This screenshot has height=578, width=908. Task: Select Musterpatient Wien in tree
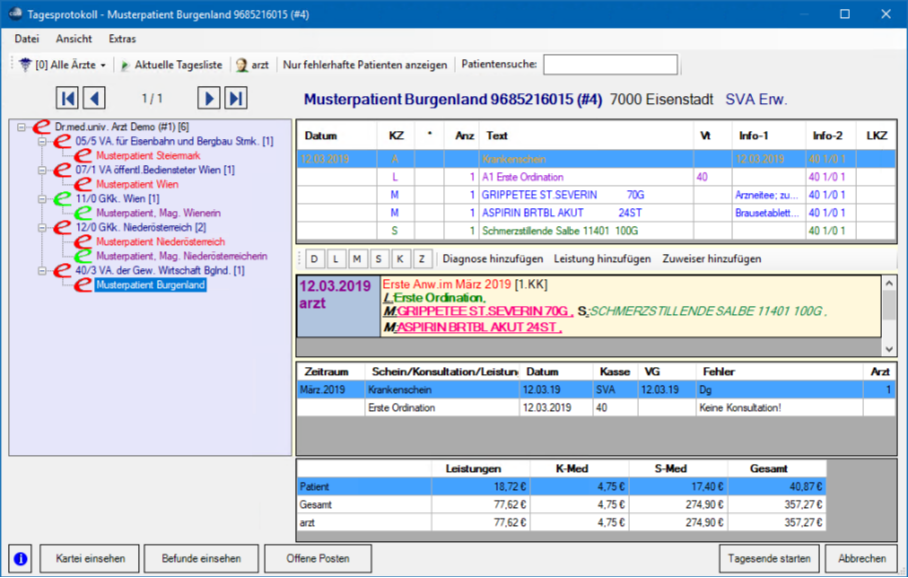(x=137, y=184)
